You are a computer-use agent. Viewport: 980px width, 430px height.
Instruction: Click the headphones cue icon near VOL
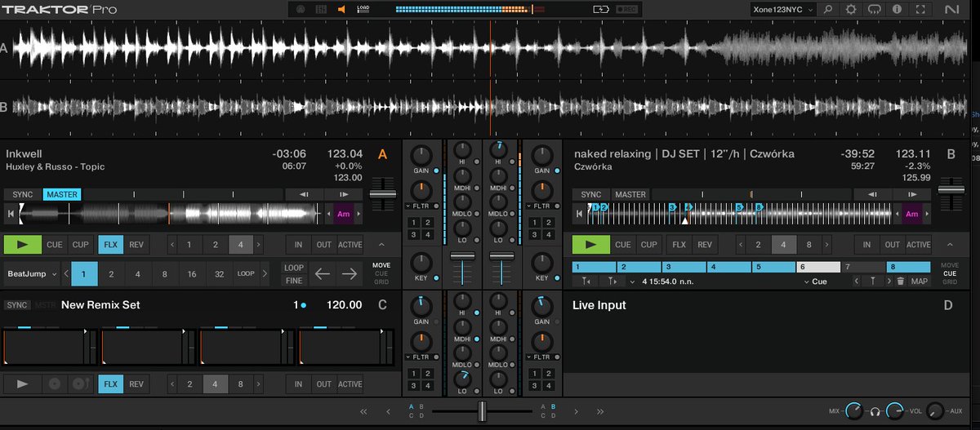875,411
